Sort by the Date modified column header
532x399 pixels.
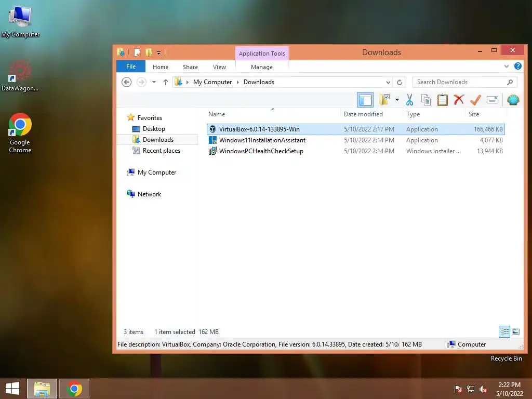coord(363,114)
